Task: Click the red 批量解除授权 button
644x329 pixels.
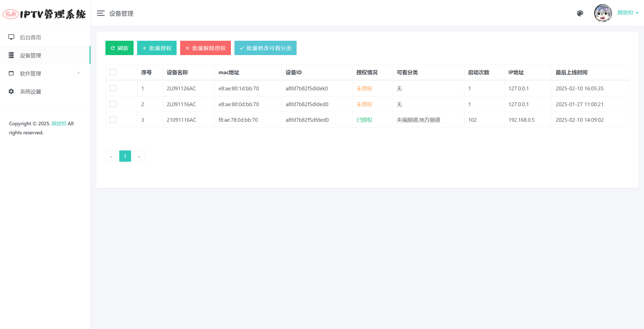Action: [x=205, y=48]
